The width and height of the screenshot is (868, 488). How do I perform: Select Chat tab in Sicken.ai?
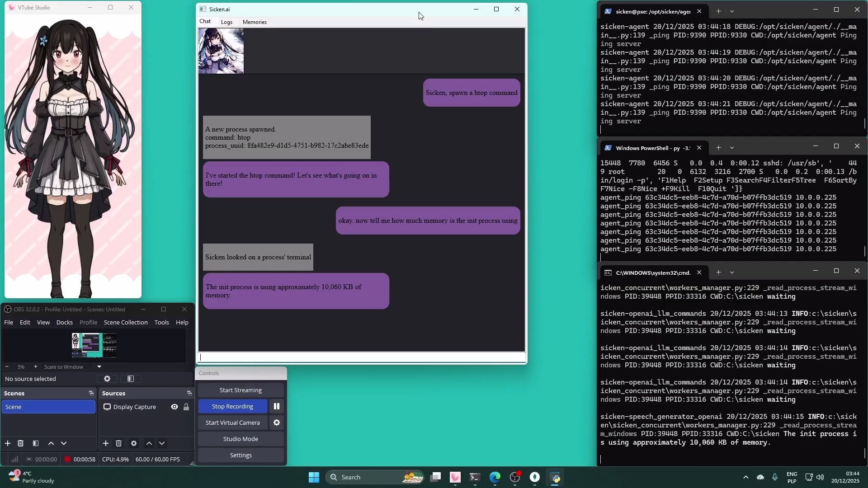pyautogui.click(x=205, y=21)
